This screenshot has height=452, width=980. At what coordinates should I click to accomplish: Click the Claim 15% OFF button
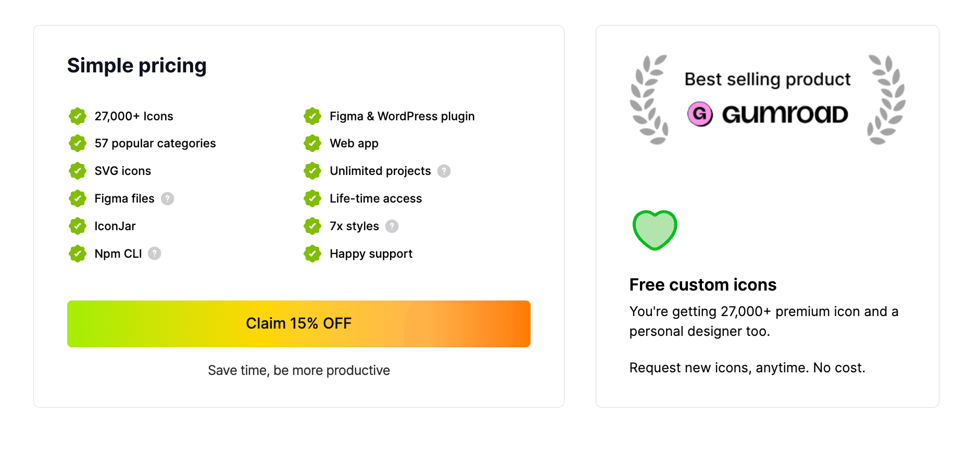click(x=298, y=323)
